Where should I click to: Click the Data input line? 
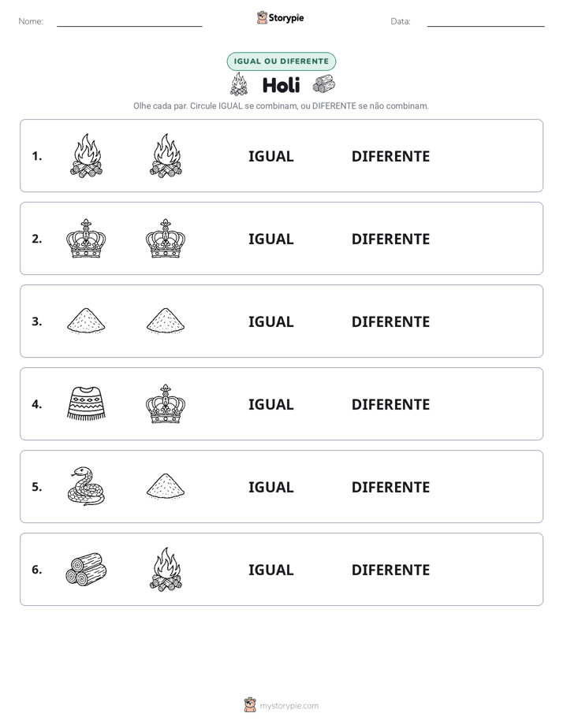[x=486, y=22]
